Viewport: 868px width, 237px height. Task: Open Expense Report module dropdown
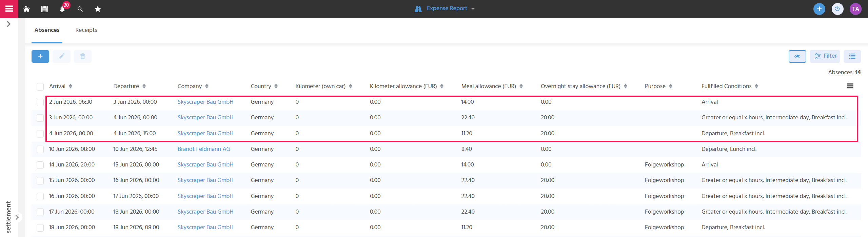coord(445,8)
